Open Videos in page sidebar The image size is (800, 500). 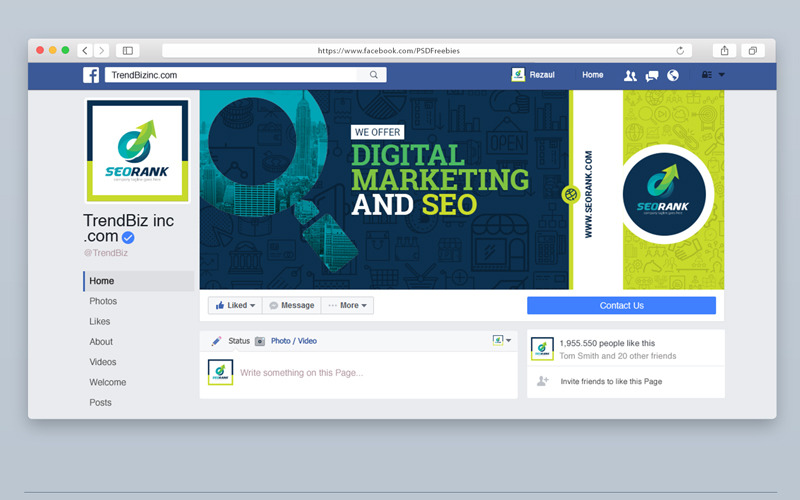(103, 362)
